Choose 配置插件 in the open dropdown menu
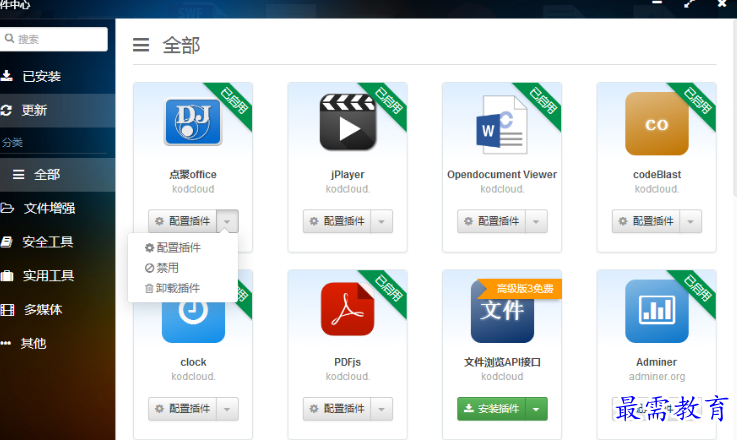 click(x=182, y=247)
